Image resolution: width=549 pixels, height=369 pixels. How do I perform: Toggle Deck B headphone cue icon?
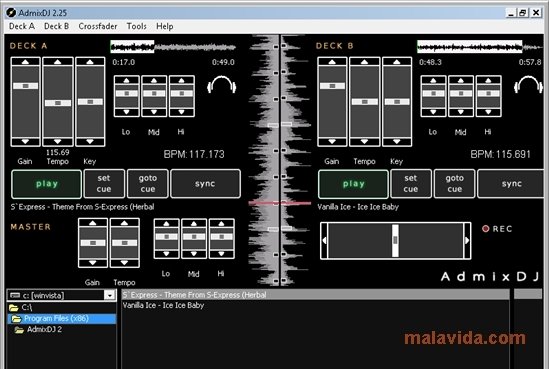click(x=528, y=85)
